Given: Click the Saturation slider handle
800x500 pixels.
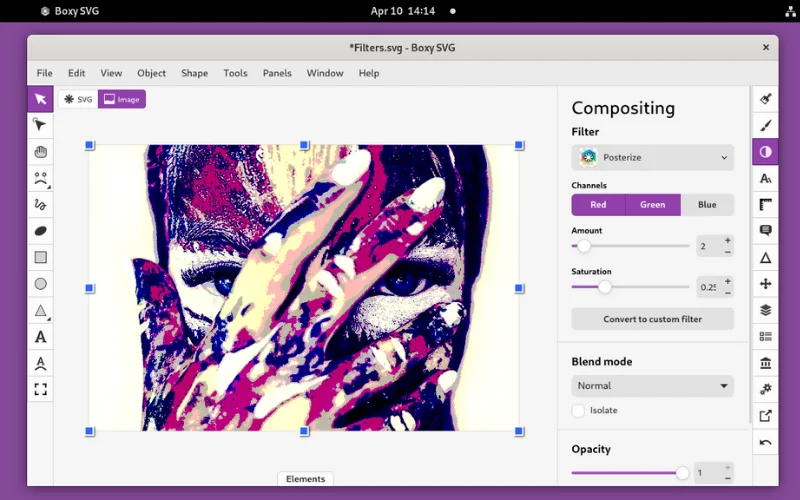Looking at the screenshot, I should pos(605,287).
